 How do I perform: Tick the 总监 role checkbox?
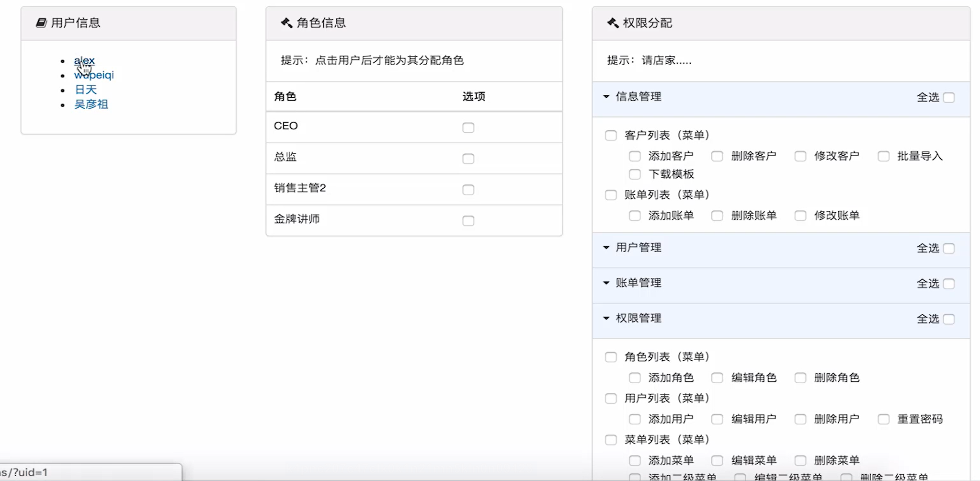[468, 159]
